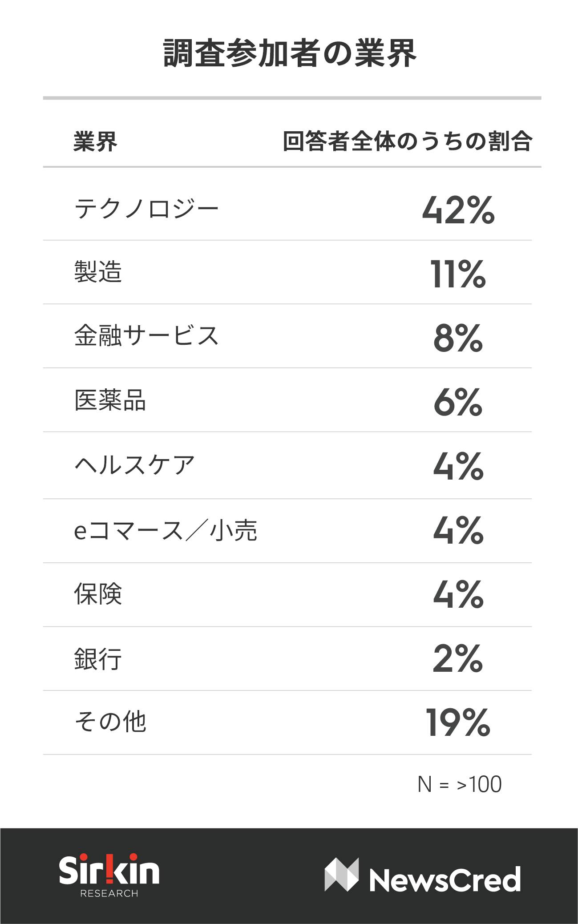This screenshot has height=924, width=578.
Task: Click the NewsCred logo icon
Action: [342, 875]
